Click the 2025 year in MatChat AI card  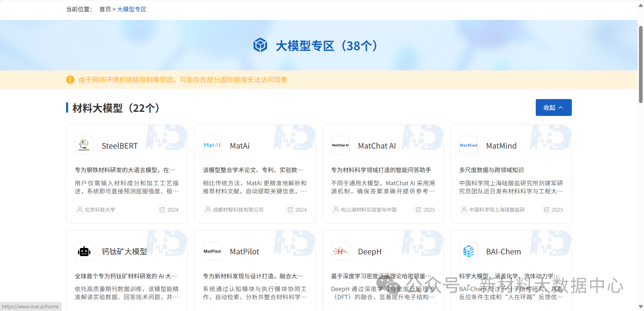[x=429, y=210]
